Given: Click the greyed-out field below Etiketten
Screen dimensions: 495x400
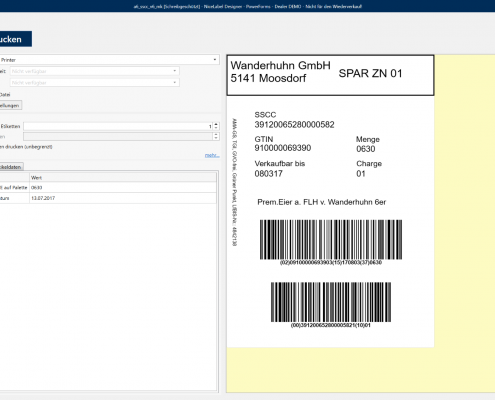Looking at the screenshot, I should point(118,136).
